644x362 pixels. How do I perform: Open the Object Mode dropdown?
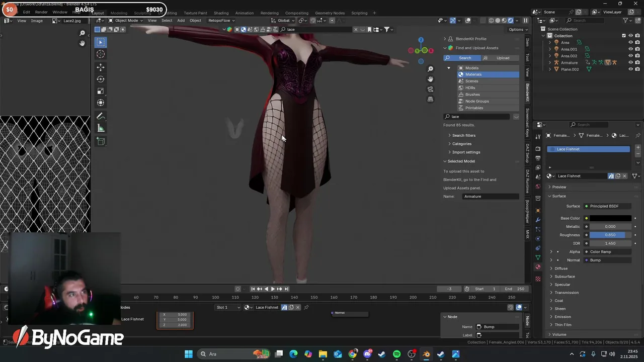coord(125,21)
